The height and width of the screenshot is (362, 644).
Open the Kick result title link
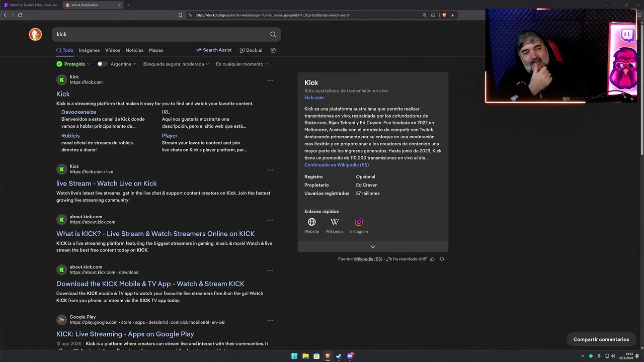tap(63, 94)
